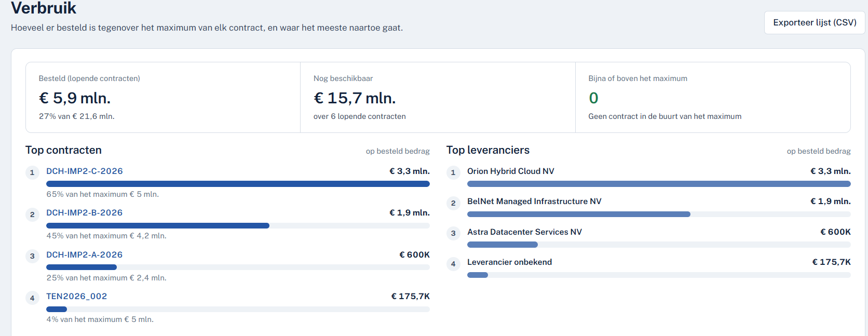
Task: Click the Verbruik page heading
Action: (44, 8)
